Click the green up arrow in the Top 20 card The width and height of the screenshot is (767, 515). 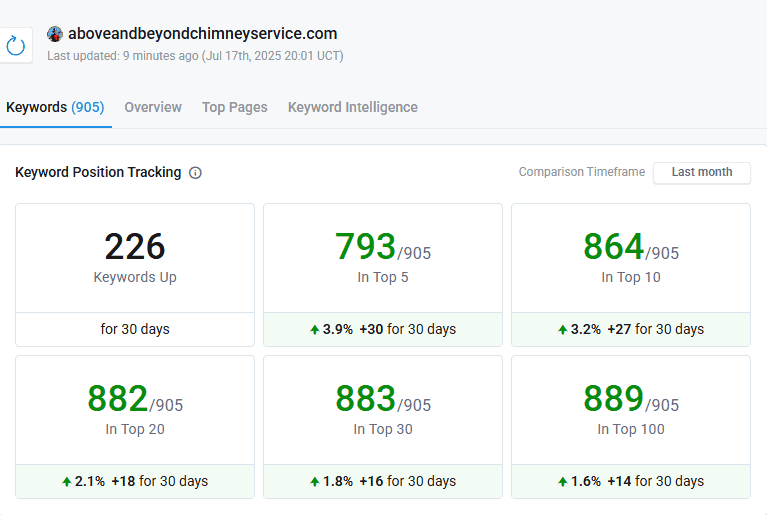pyautogui.click(x=67, y=482)
